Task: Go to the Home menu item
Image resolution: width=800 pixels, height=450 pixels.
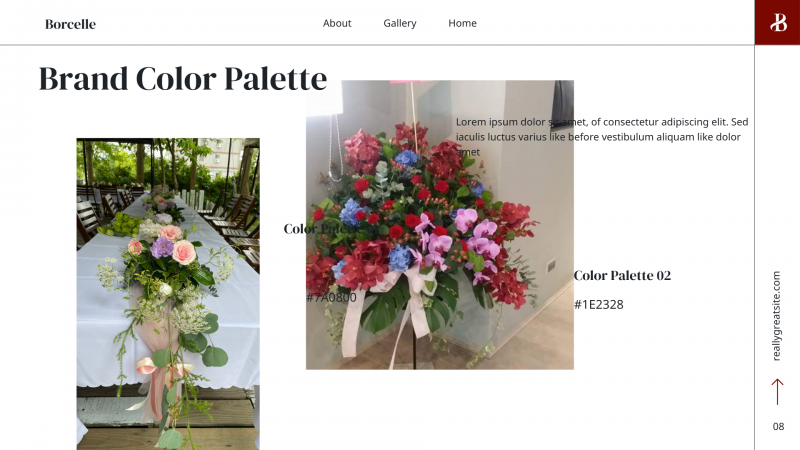Action: tap(462, 23)
